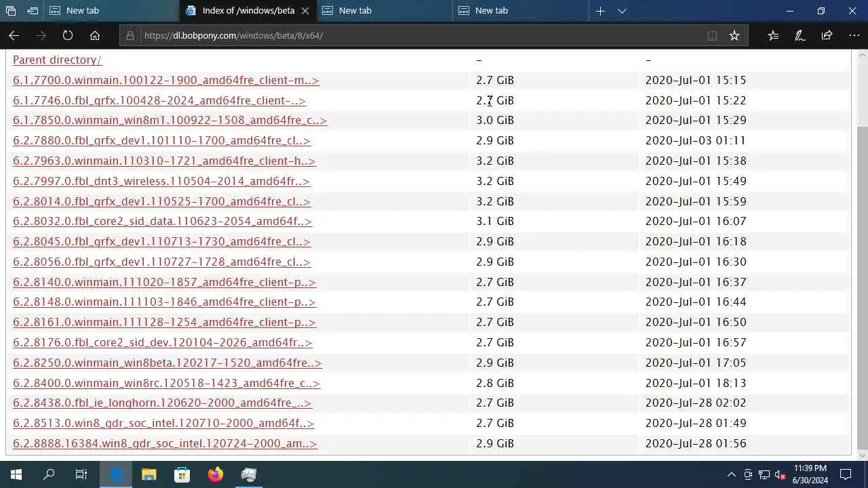Viewport: 868px width, 488px height.
Task: Show tab previews chevron
Action: [x=622, y=11]
